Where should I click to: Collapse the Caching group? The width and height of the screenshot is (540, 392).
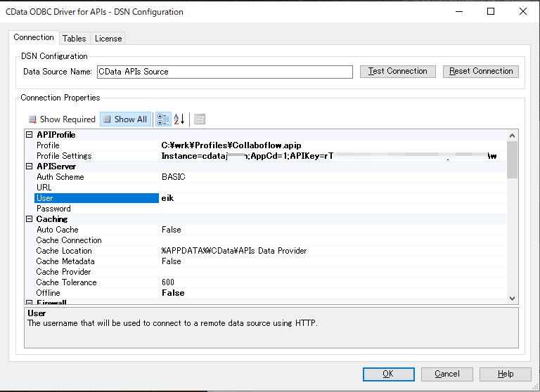(x=30, y=219)
